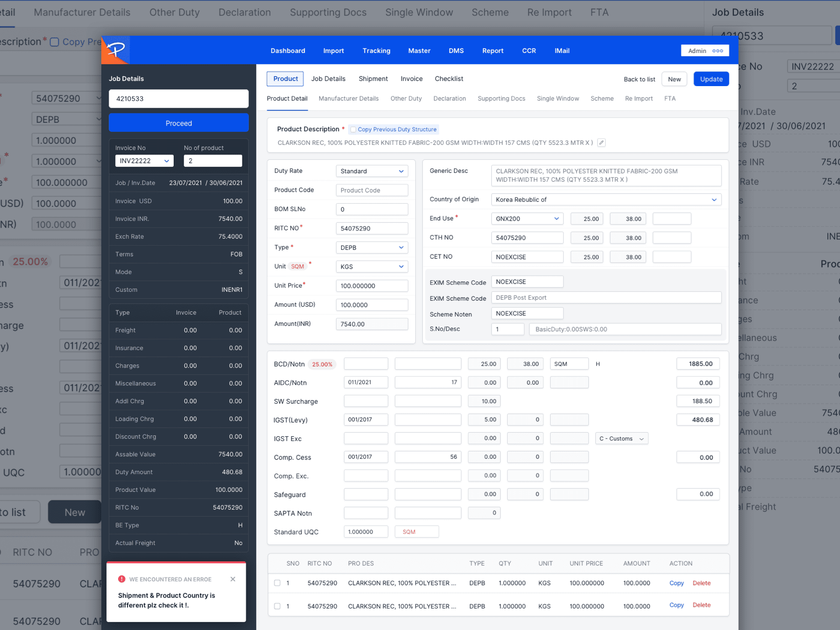Expand the Duty Rate Standard dropdown
This screenshot has width=840, height=630.
point(372,171)
